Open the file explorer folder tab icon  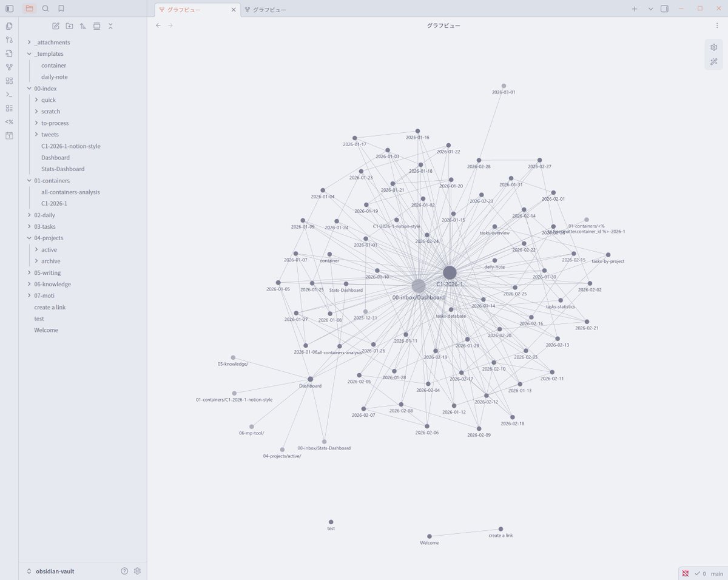coord(29,8)
